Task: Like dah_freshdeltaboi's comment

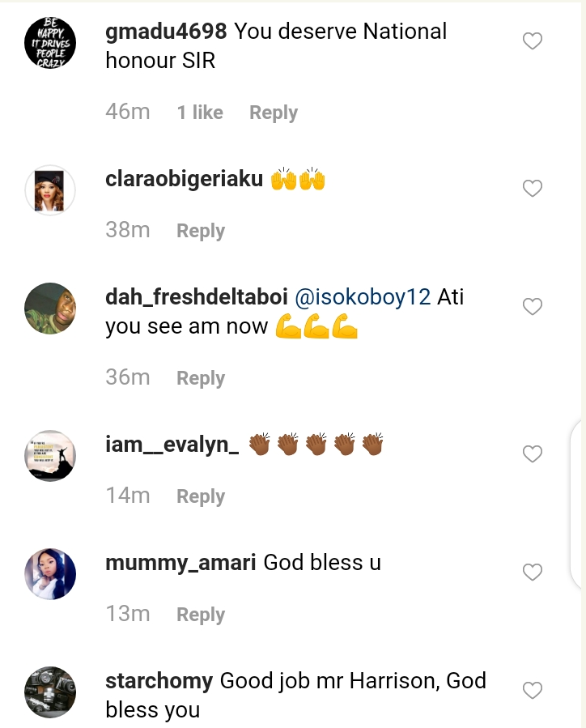Action: pos(532,307)
